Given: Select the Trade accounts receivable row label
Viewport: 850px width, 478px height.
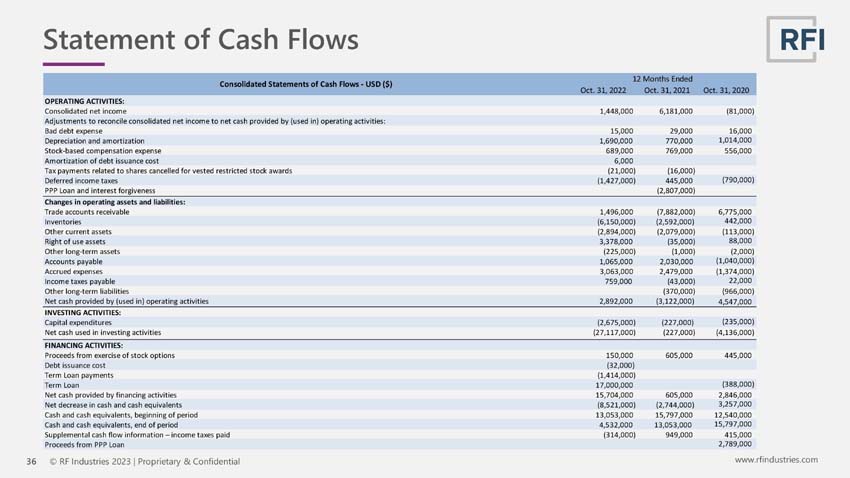Looking at the screenshot, I should tap(87, 212).
